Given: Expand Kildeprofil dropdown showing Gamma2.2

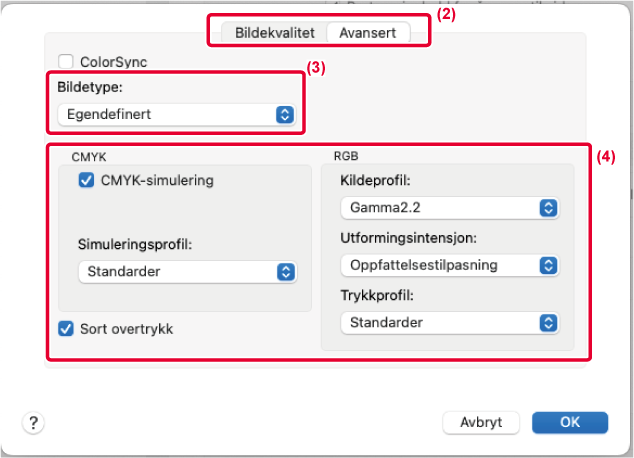Looking at the screenshot, I should coord(450,208).
